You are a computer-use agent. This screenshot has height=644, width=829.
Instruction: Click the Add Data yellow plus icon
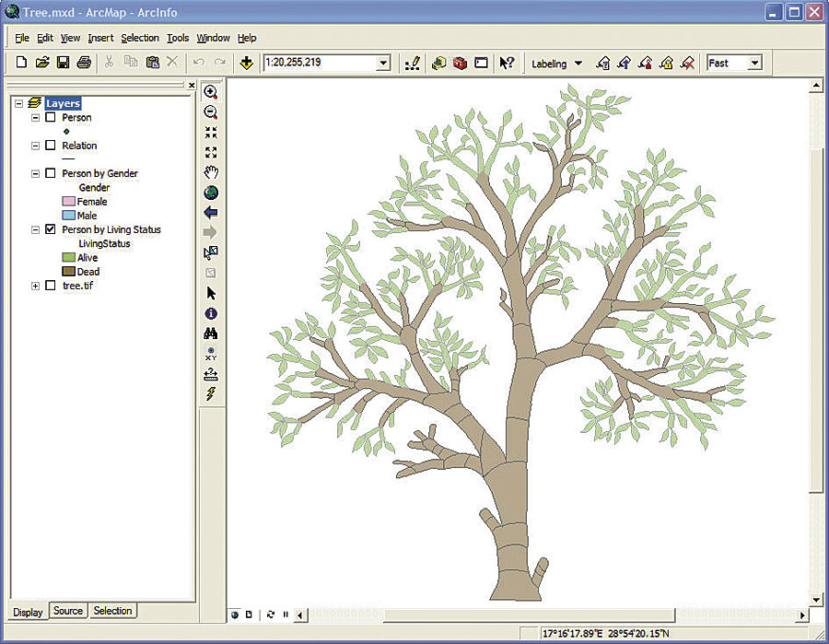tap(246, 63)
